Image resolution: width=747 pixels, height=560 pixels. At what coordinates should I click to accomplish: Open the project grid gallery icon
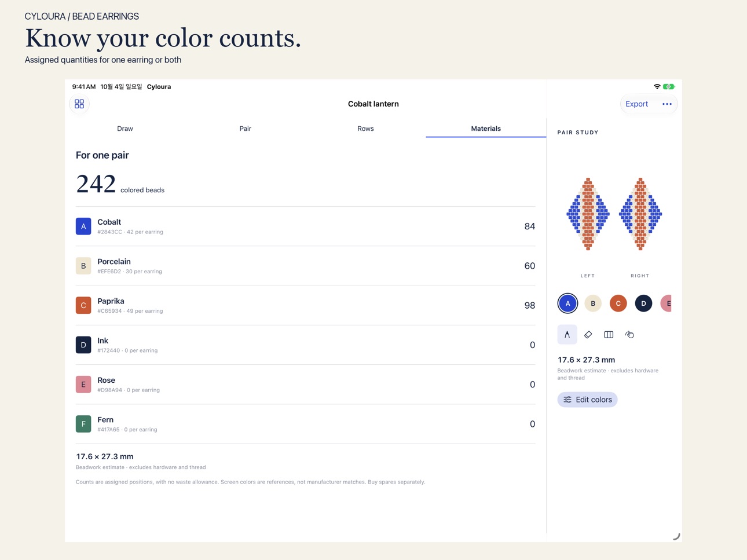pos(79,104)
